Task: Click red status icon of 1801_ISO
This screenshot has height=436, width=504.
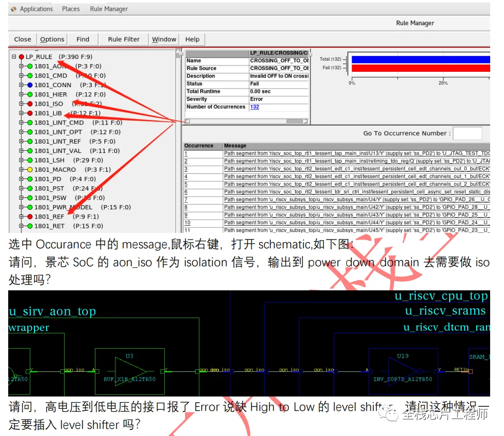Action: pos(30,104)
